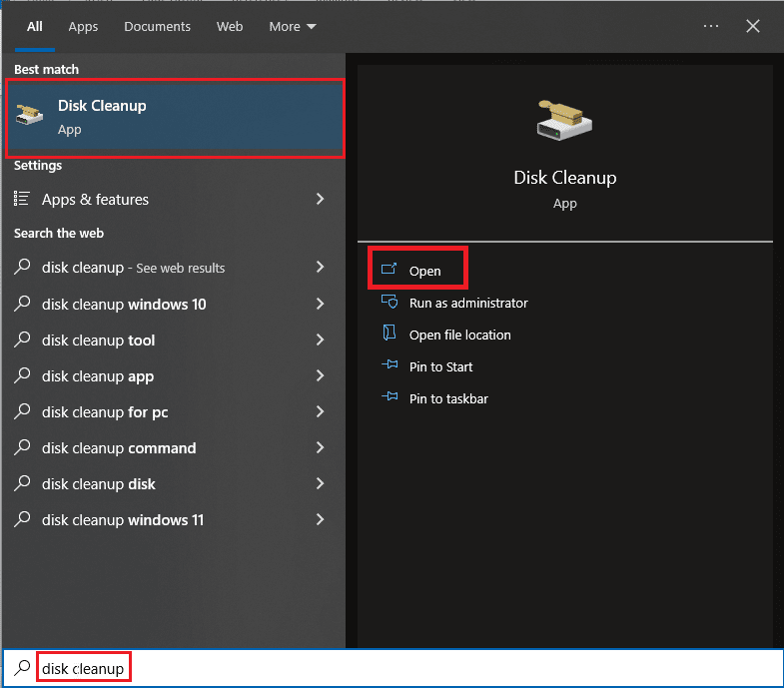The width and height of the screenshot is (784, 688).
Task: Click search icon beside 'disk cleanup tool'
Action: 22,339
